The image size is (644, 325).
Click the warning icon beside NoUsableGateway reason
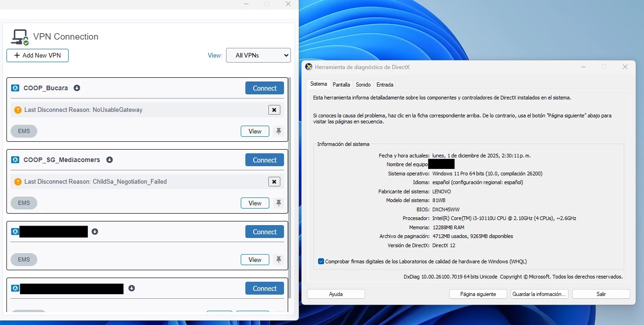point(18,110)
